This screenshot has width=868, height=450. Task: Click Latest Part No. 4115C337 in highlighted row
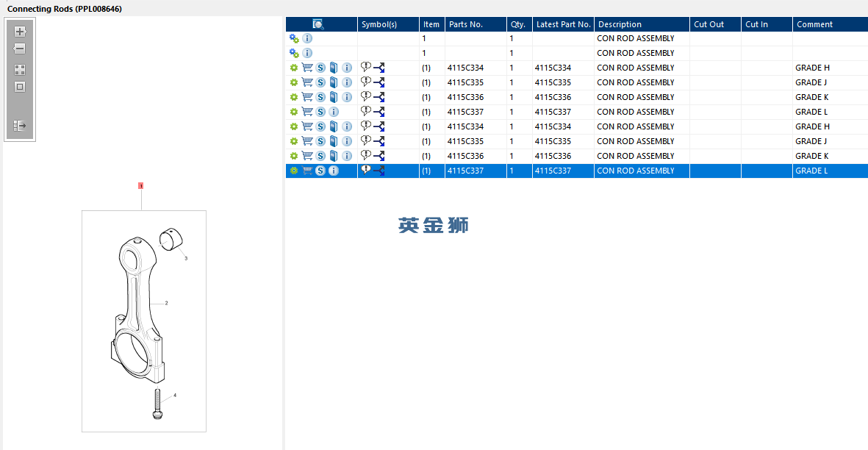pos(553,171)
